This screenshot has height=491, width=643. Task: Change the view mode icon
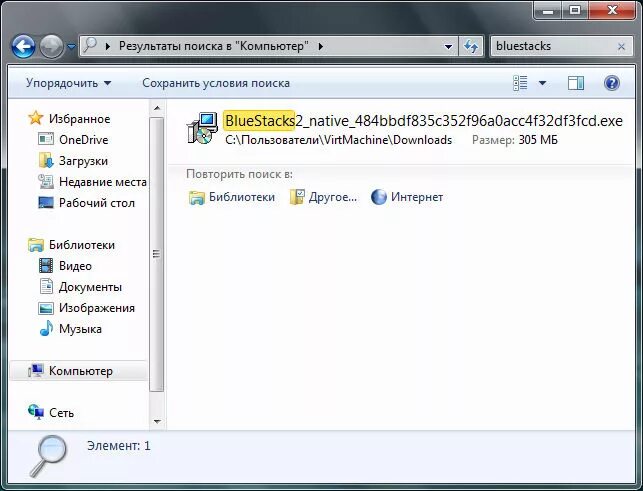[520, 83]
